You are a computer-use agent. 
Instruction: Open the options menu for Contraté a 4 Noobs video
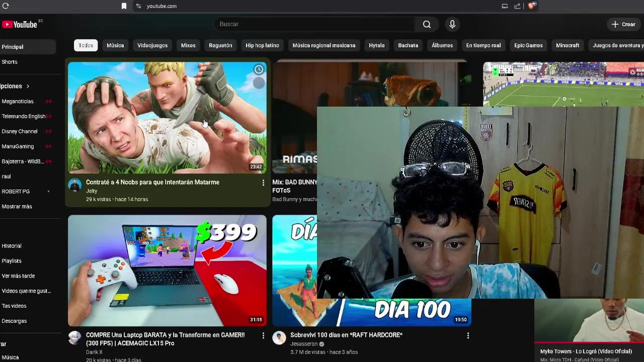click(x=263, y=183)
